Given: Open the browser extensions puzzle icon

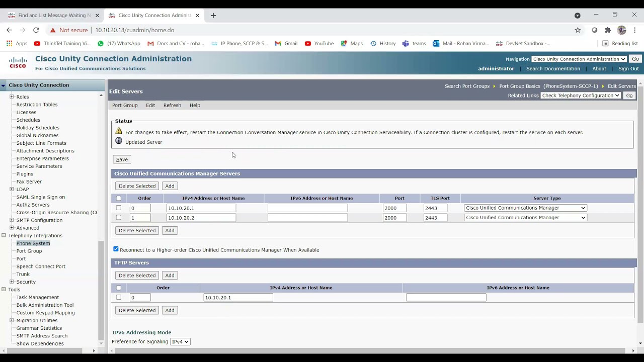Looking at the screenshot, I should (x=608, y=30).
